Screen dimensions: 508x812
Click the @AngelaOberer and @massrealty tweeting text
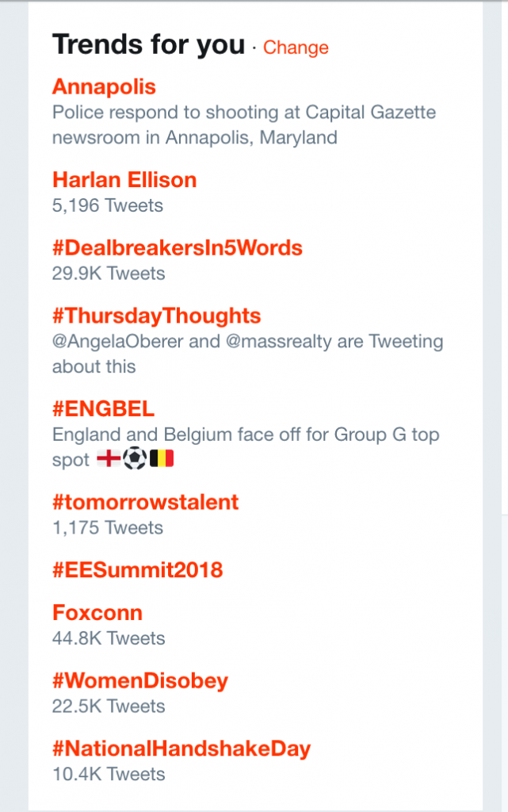coord(247,354)
